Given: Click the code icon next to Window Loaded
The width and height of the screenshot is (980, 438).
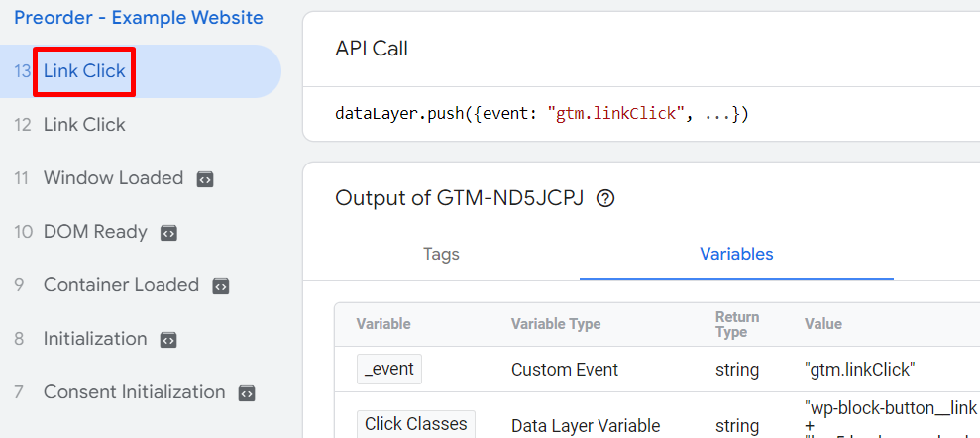Looking at the screenshot, I should (205, 179).
